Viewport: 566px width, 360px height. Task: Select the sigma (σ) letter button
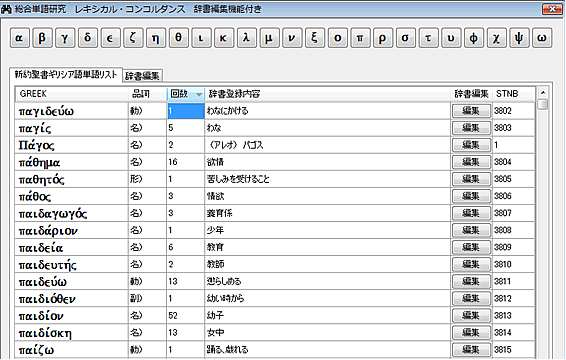tap(406, 38)
